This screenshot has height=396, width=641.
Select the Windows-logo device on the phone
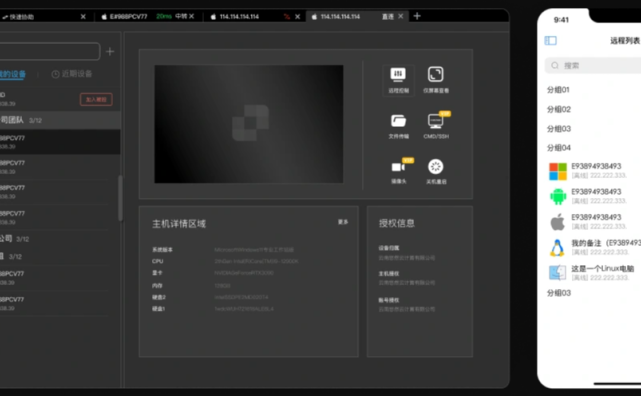594,170
